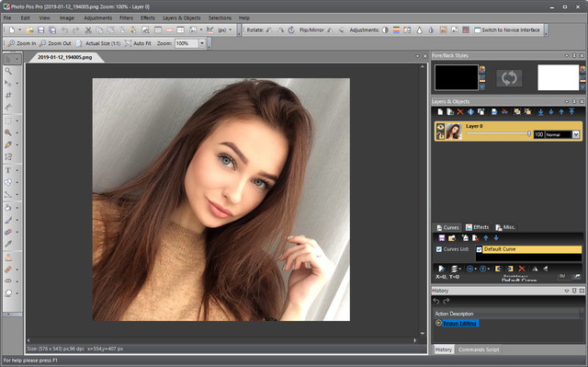Toggle Layer 0 lock icon
The image size is (588, 367).
[x=440, y=135]
